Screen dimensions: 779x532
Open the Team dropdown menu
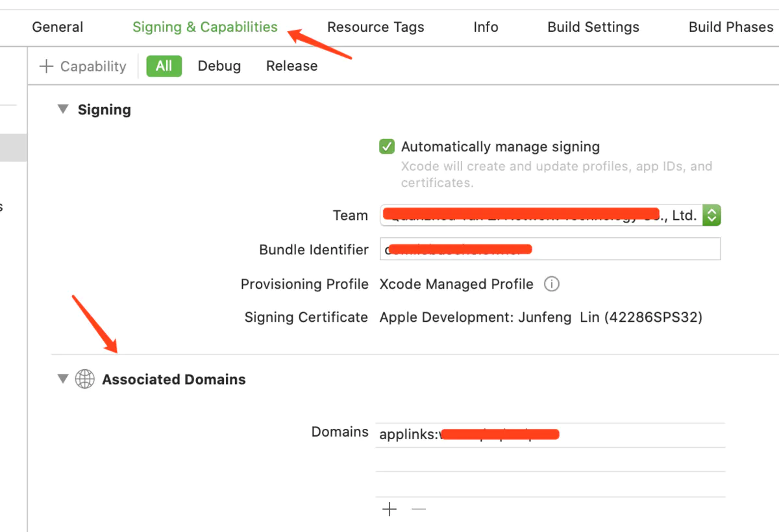(x=712, y=215)
